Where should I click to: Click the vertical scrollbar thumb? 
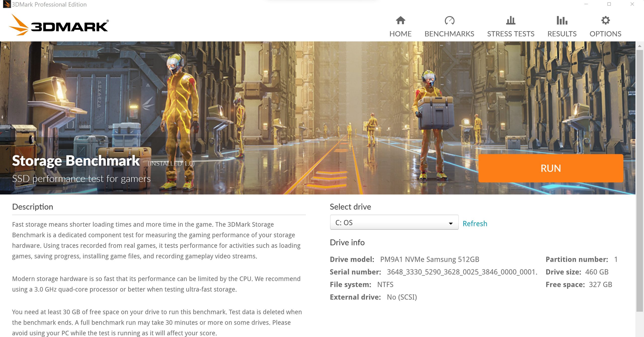tap(639, 181)
